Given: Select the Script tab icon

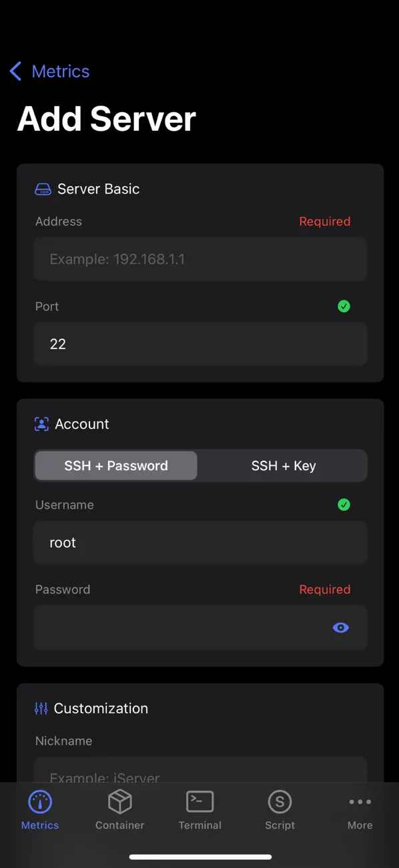Looking at the screenshot, I should click(280, 802).
